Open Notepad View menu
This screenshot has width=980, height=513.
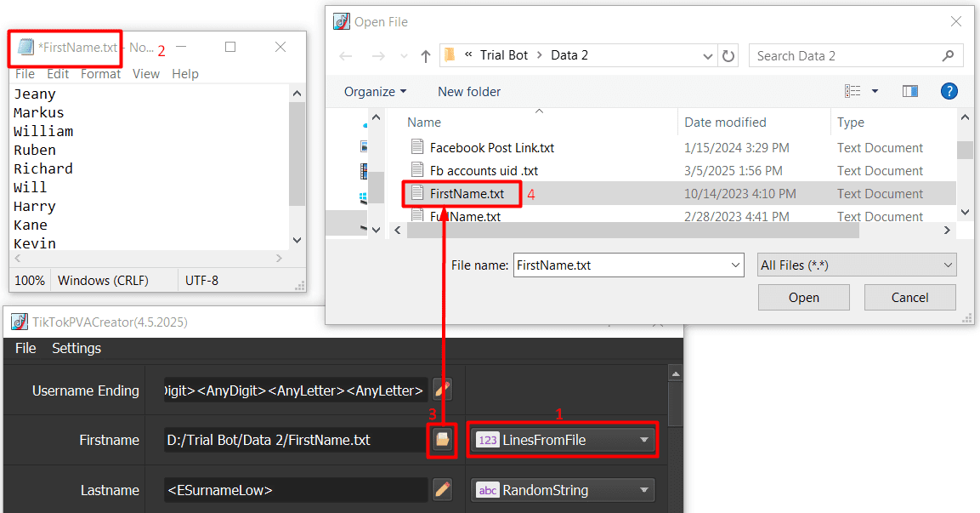(x=146, y=74)
